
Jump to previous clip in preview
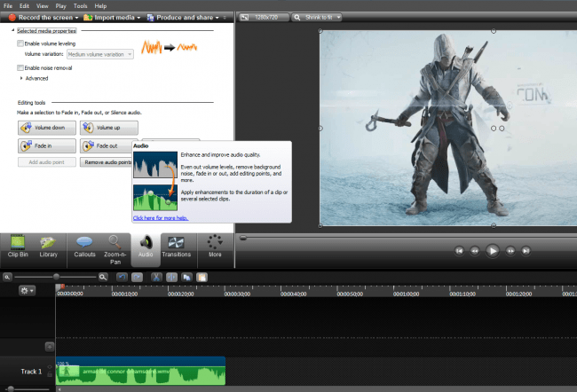tap(459, 251)
